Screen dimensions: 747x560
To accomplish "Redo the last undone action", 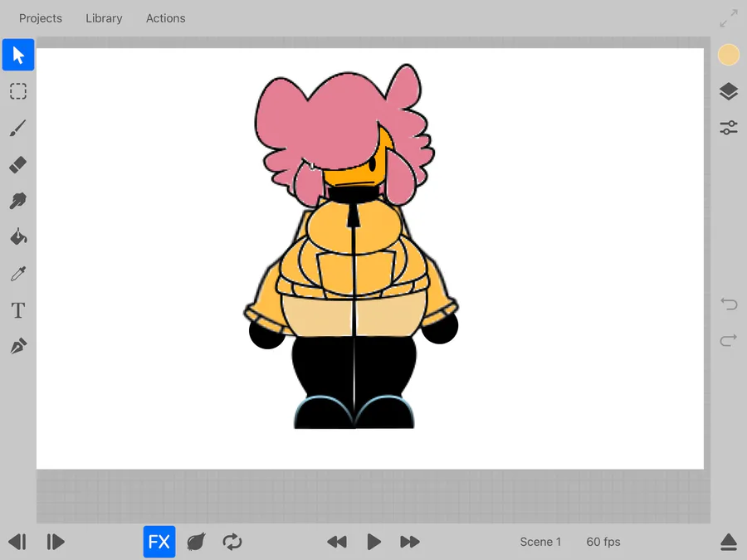I will (729, 340).
